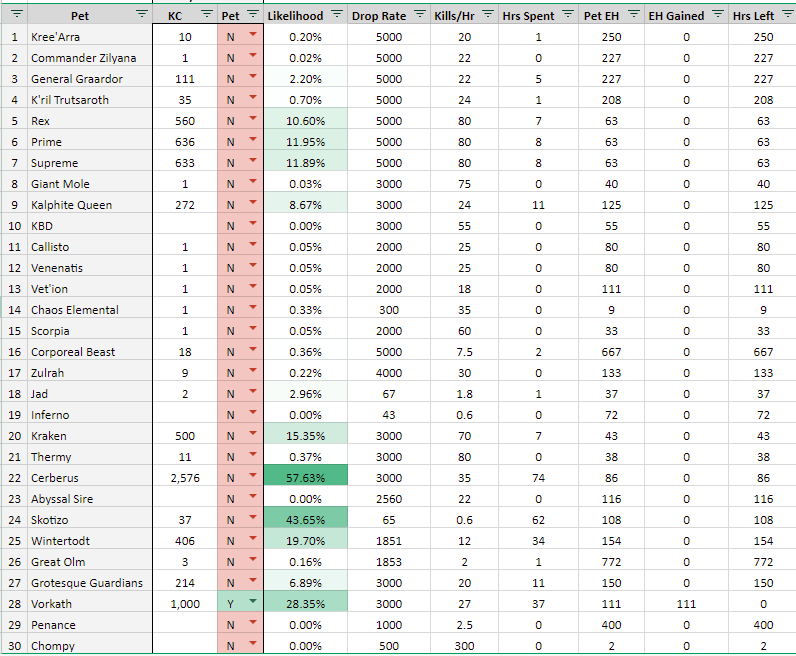Open Zulrah's pet status dropdown arrow

pos(252,373)
